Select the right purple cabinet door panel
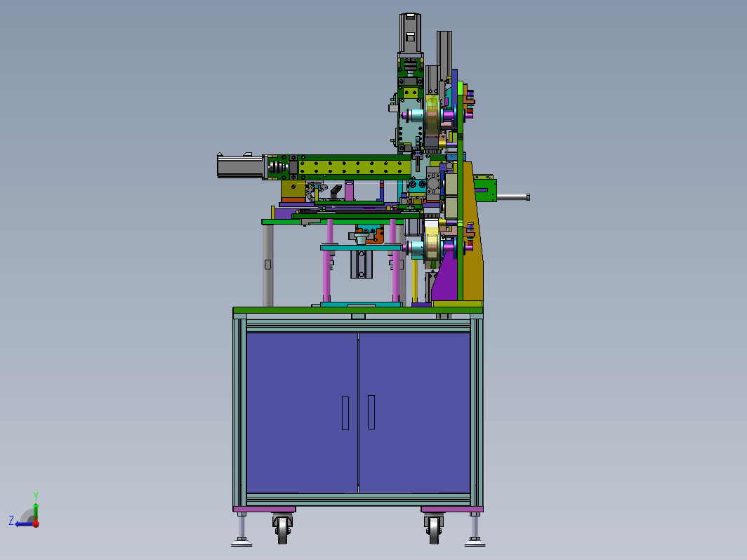 coord(414,413)
